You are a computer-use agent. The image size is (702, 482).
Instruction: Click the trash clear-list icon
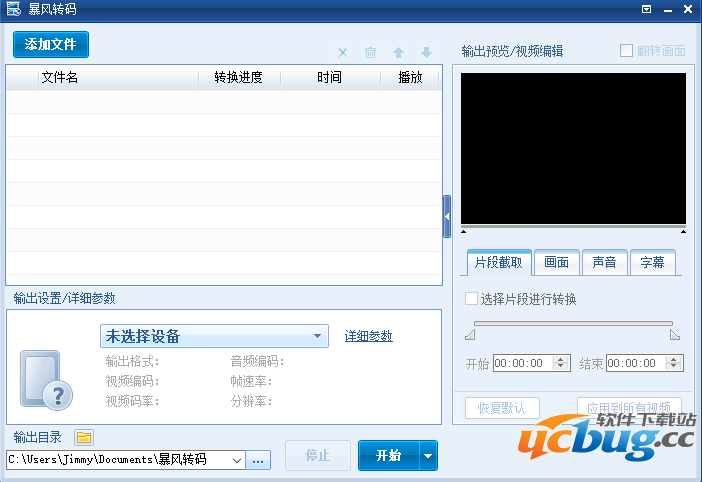tap(370, 52)
